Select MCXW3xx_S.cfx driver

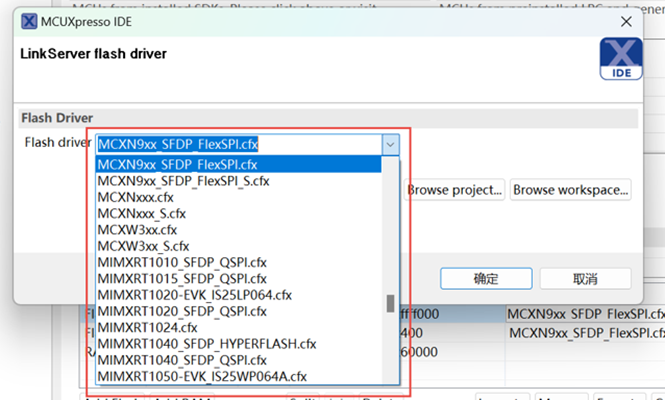(238, 246)
